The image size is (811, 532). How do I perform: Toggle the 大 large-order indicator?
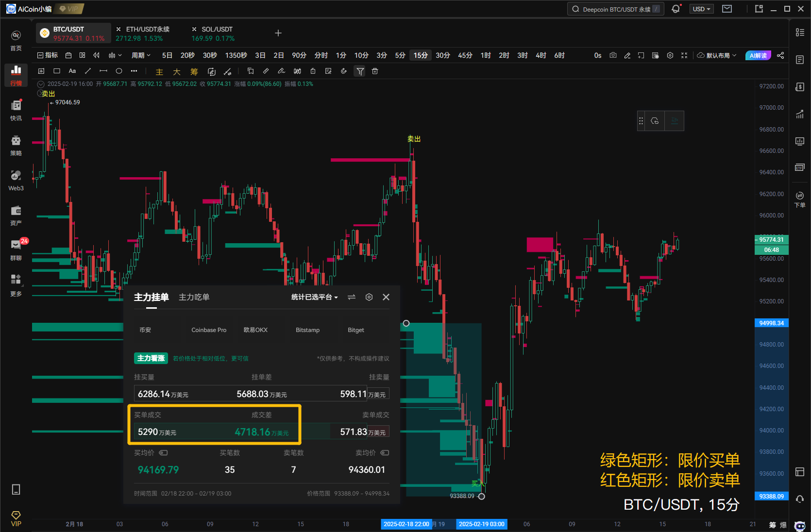coord(177,72)
